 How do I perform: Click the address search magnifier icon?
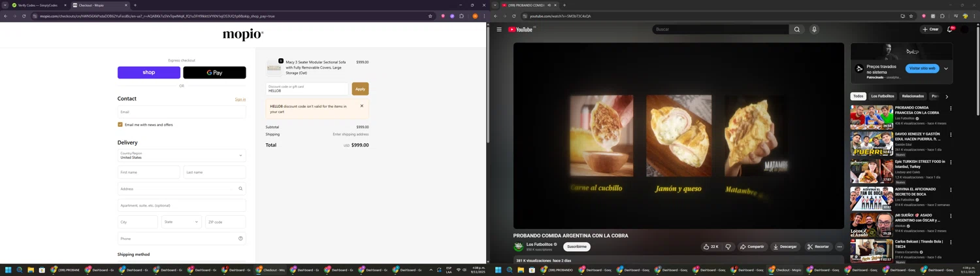pyautogui.click(x=240, y=189)
